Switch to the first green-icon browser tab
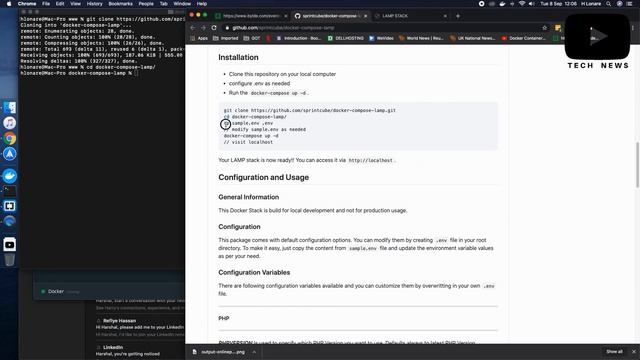The height and width of the screenshot is (360, 640). click(251, 16)
